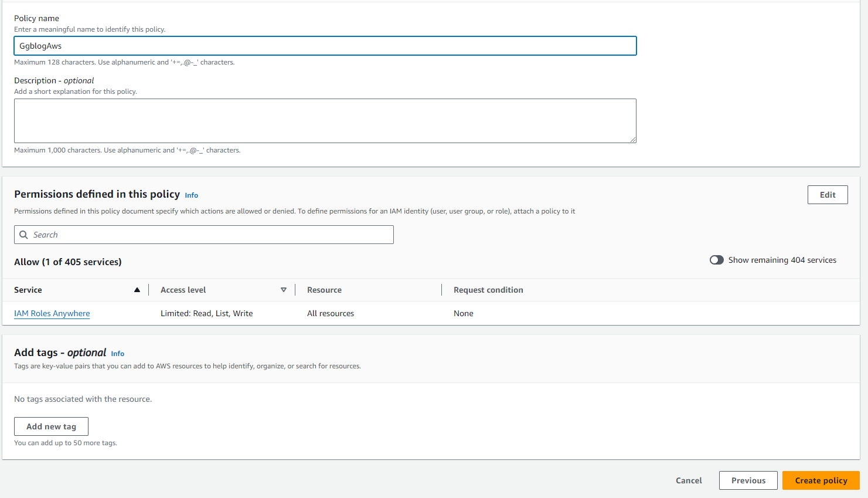The height and width of the screenshot is (498, 868).
Task: Click the Request condition column header
Action: pos(488,290)
